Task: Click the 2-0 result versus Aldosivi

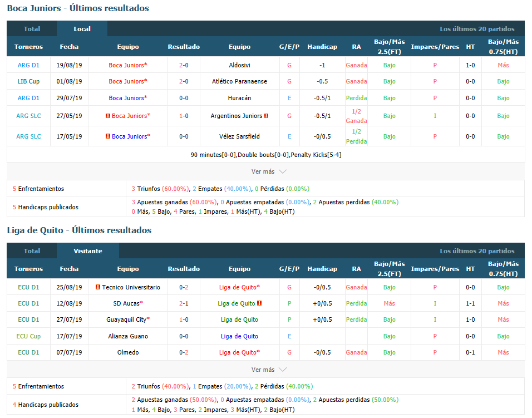Action: 184,65
